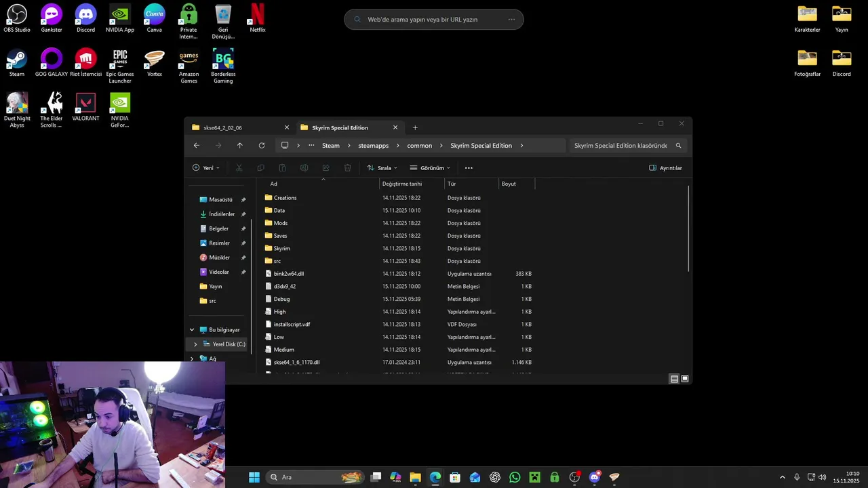Open the Yeni dropdown menu
The width and height of the screenshot is (868, 488).
point(206,168)
